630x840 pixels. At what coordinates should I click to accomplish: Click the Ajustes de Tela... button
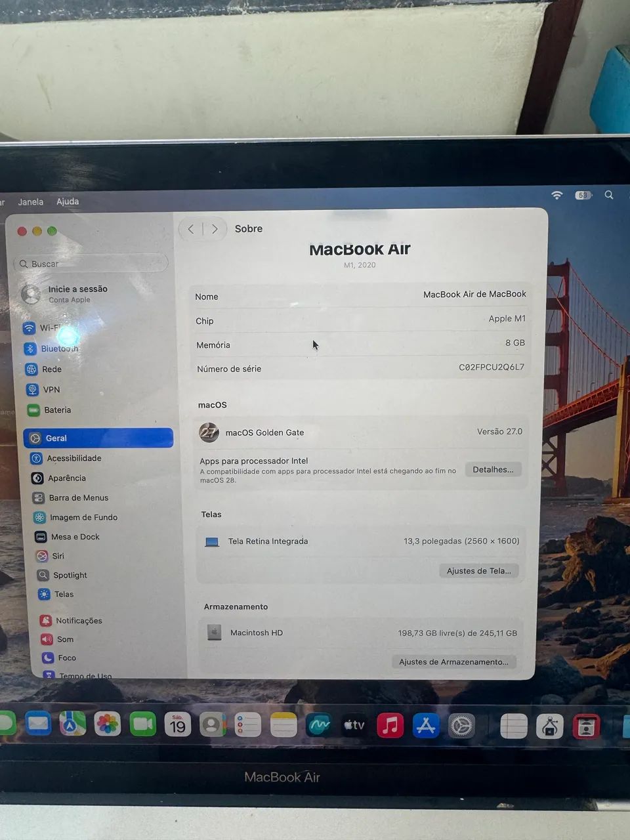point(479,571)
